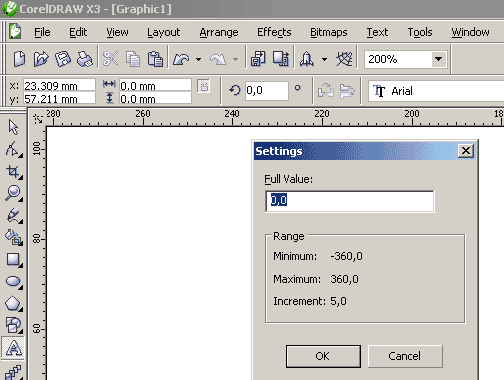504x380 pixels.
Task: Open the Edit menu
Action: [x=78, y=32]
